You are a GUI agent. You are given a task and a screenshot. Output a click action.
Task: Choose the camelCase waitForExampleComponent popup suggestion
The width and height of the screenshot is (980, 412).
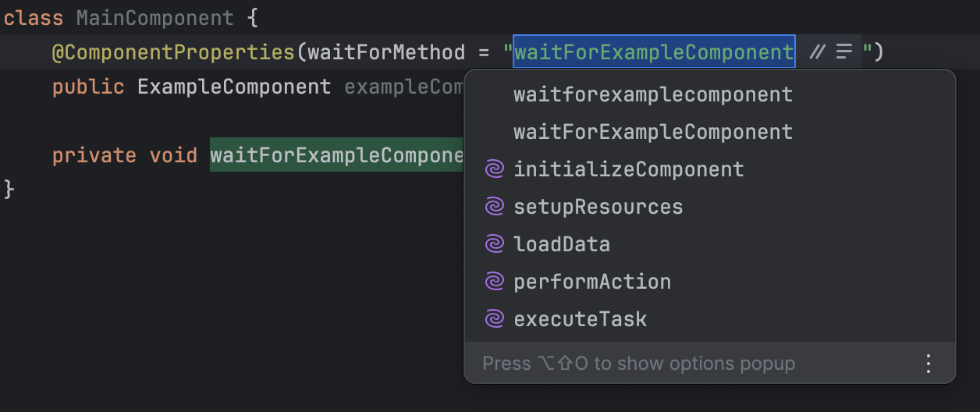point(652,132)
